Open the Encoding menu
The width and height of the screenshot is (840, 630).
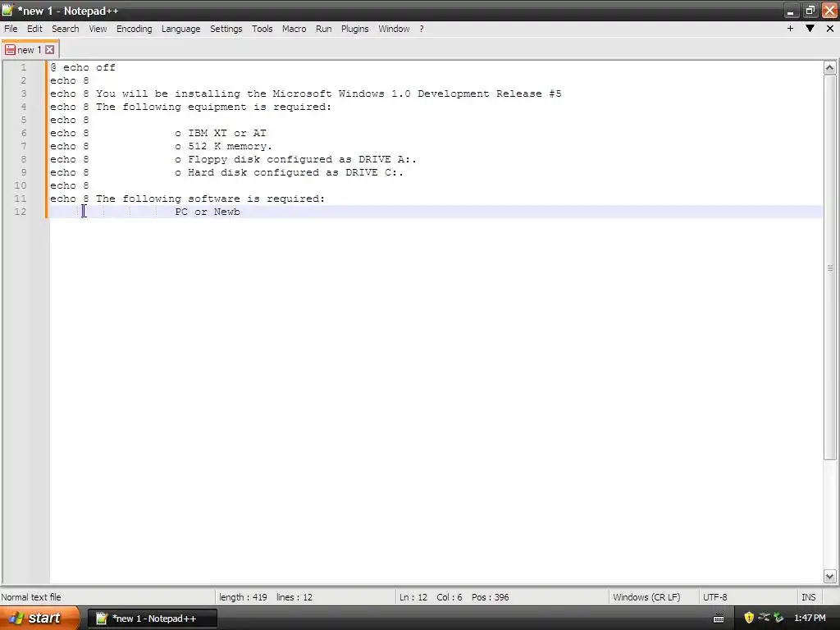(x=134, y=29)
